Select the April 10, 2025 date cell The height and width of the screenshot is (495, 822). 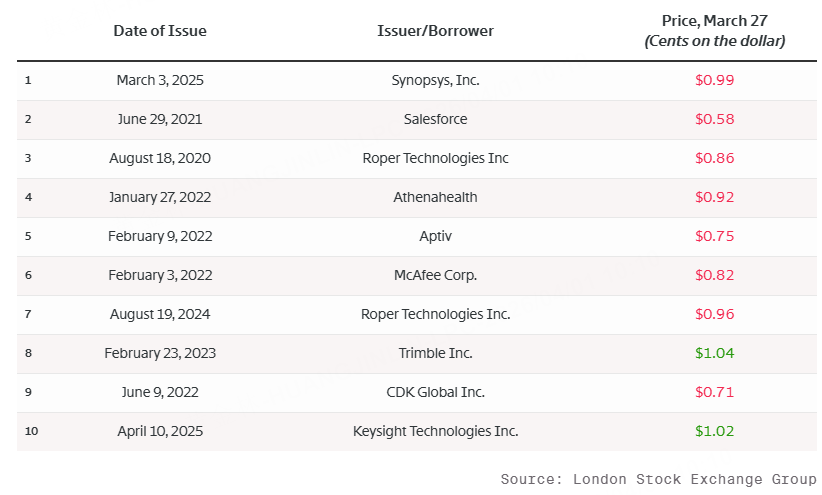pyautogui.click(x=160, y=431)
